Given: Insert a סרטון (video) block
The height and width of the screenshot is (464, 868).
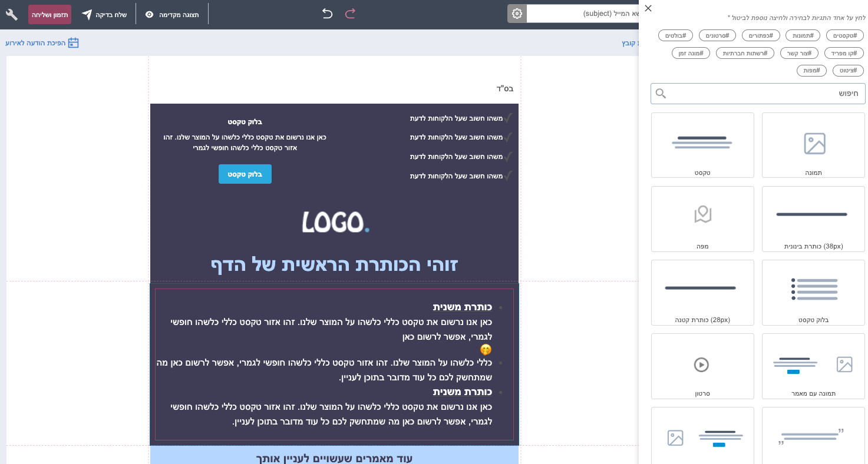Looking at the screenshot, I should pyautogui.click(x=702, y=366).
